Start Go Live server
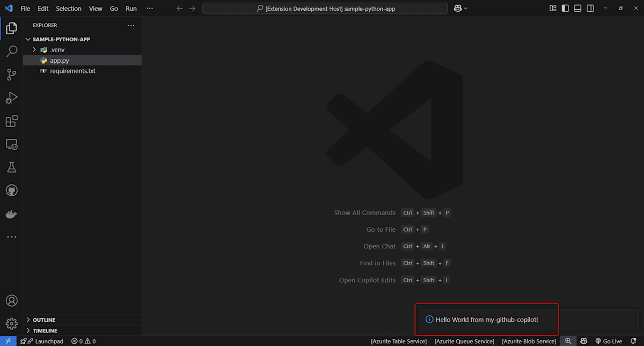Image resolution: width=644 pixels, height=346 pixels. 609,341
